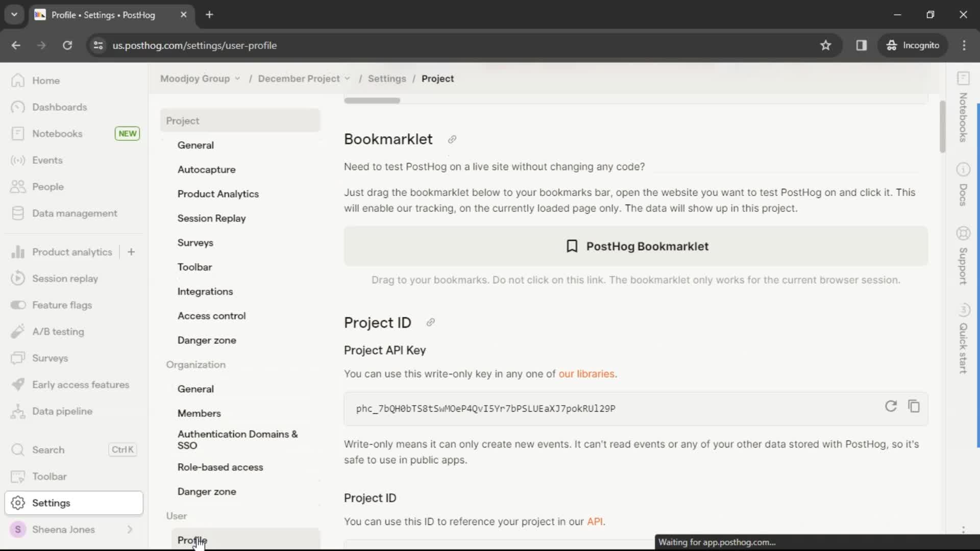Select the Autocapture settings menu item

207,169
